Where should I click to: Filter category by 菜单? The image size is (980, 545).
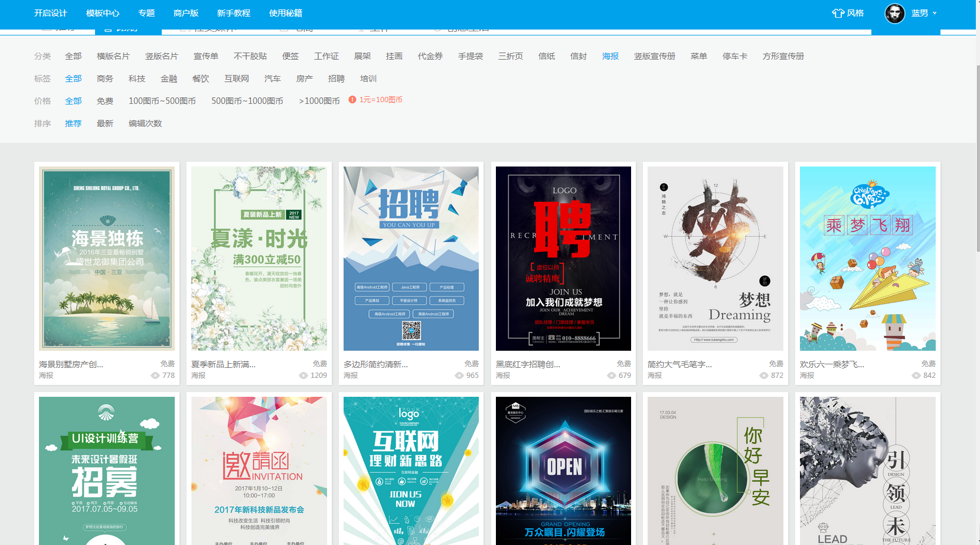(699, 56)
